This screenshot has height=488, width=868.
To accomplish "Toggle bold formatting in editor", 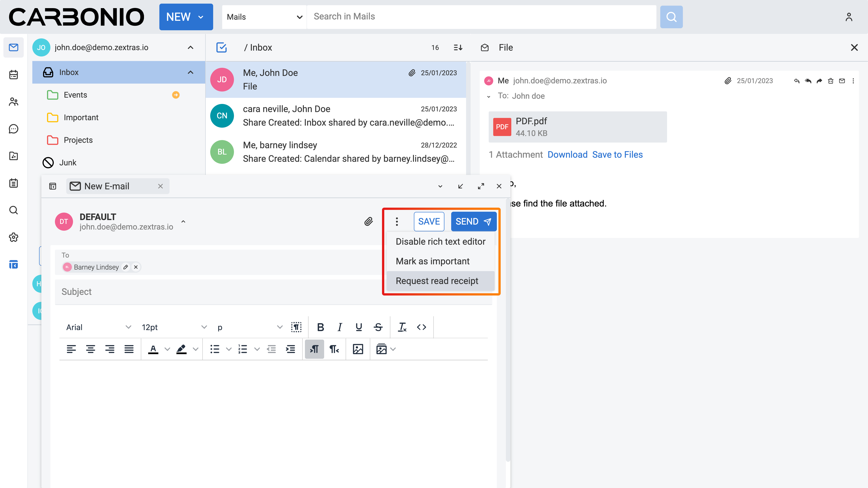I will coord(321,327).
